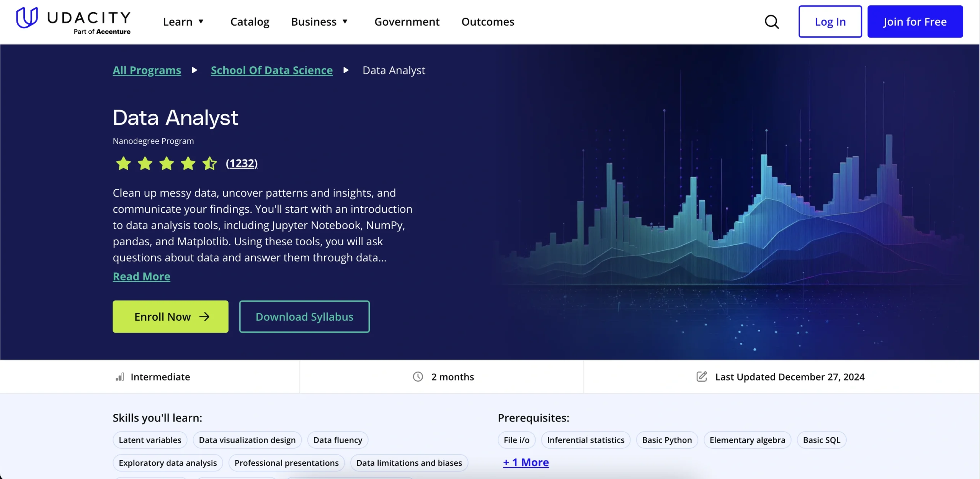Click the Log In button
Image resolution: width=980 pixels, height=479 pixels.
tap(830, 21)
